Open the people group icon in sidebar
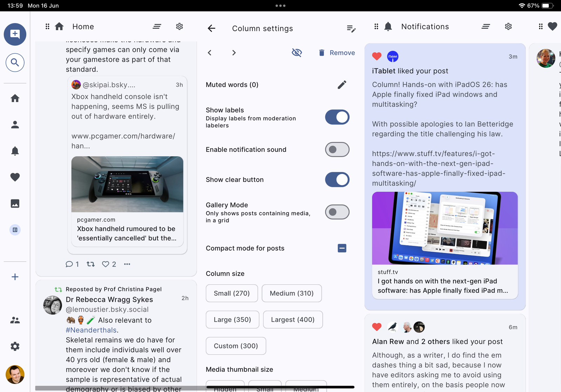561x392 pixels. click(x=15, y=320)
